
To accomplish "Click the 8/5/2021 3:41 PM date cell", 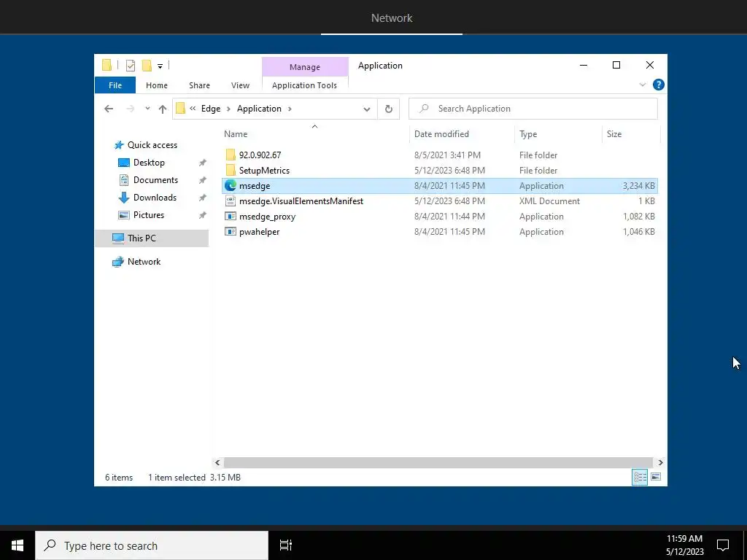I will [x=447, y=155].
